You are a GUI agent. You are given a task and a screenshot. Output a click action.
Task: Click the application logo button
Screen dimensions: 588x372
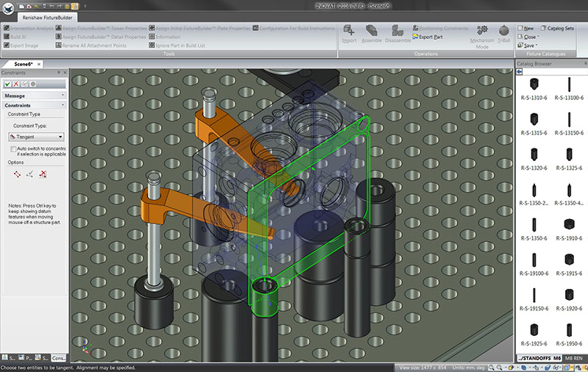pyautogui.click(x=7, y=6)
